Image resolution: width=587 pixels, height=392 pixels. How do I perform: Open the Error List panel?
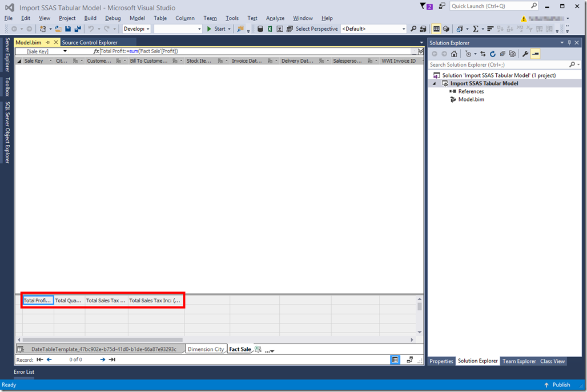(x=24, y=372)
